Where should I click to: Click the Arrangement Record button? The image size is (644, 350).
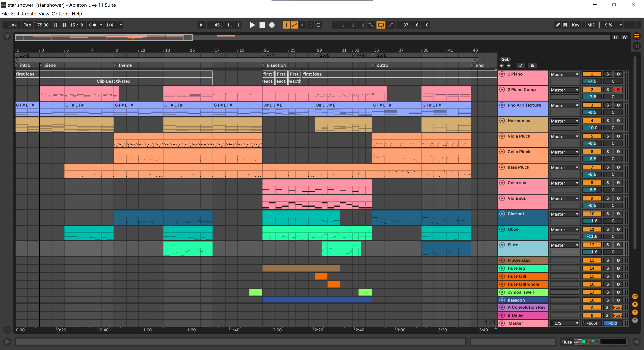pos(272,25)
